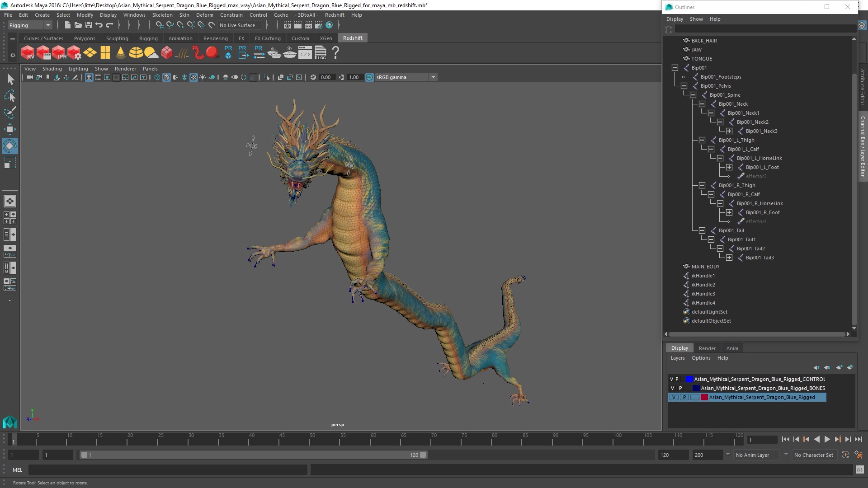Open the Skeleton menu
Image resolution: width=868 pixels, height=488 pixels.
pos(162,15)
